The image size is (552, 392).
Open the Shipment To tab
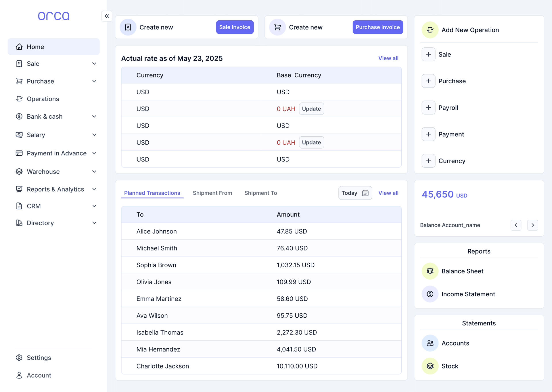(x=260, y=193)
